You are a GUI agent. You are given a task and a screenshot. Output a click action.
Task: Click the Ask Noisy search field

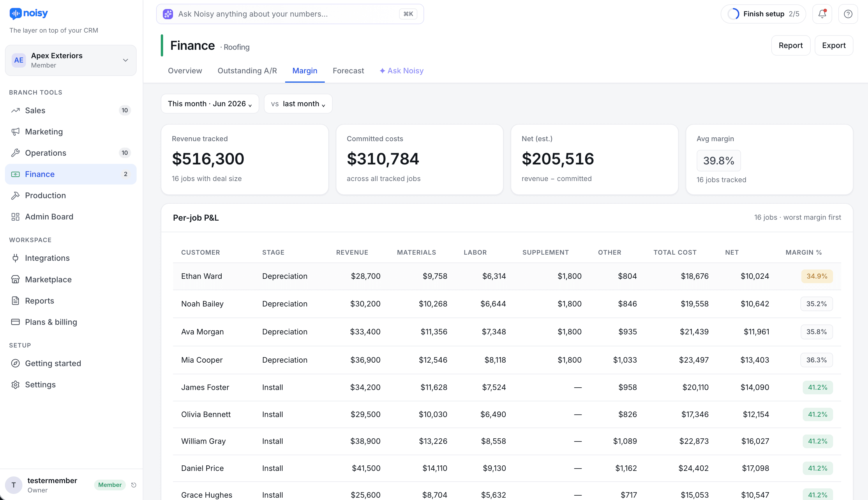click(290, 14)
